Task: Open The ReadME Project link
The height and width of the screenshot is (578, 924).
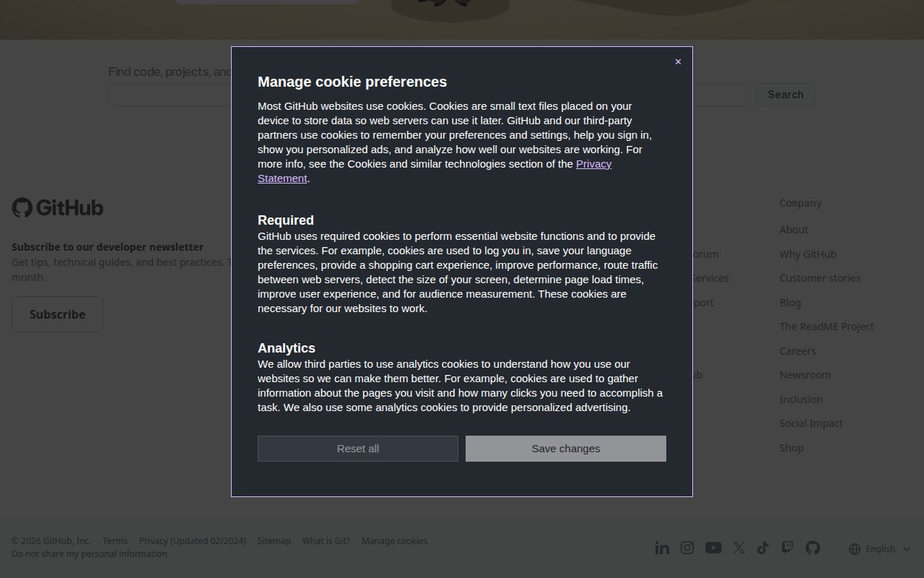Action: tap(827, 327)
